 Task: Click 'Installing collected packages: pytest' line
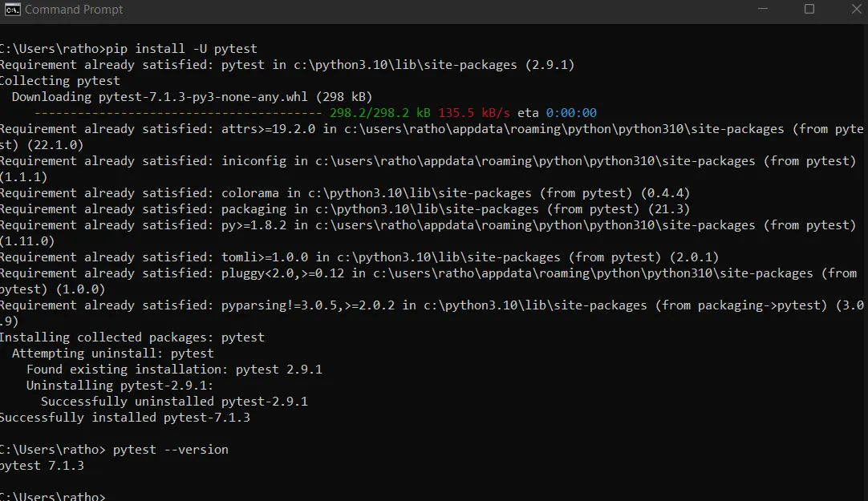(132, 337)
